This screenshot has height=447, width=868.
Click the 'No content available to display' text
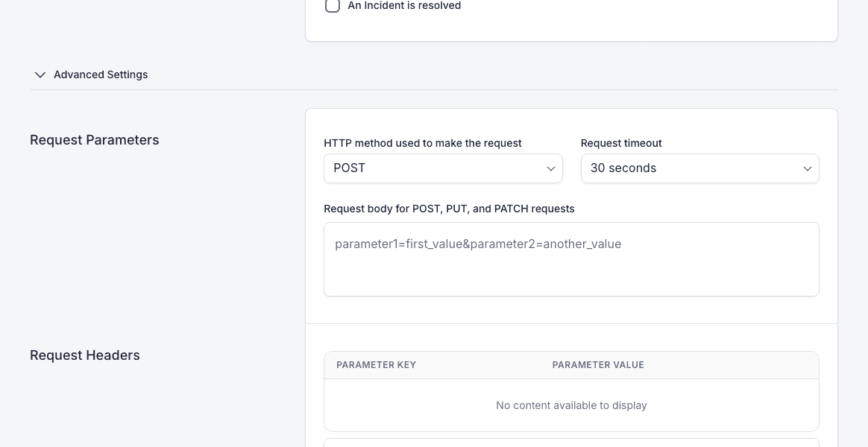(x=571, y=405)
